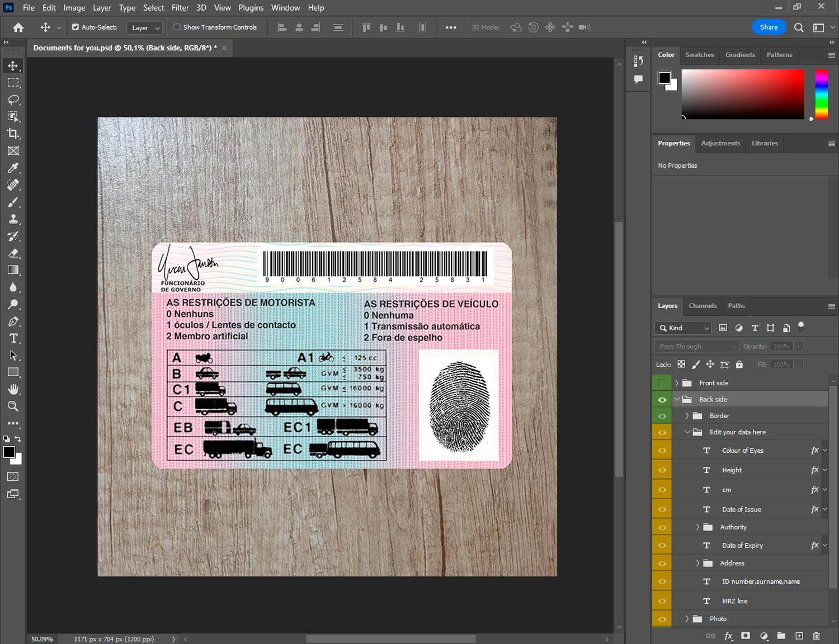839x644 pixels.
Task: Click the foreground color swatch in Color panel
Action: (x=664, y=78)
